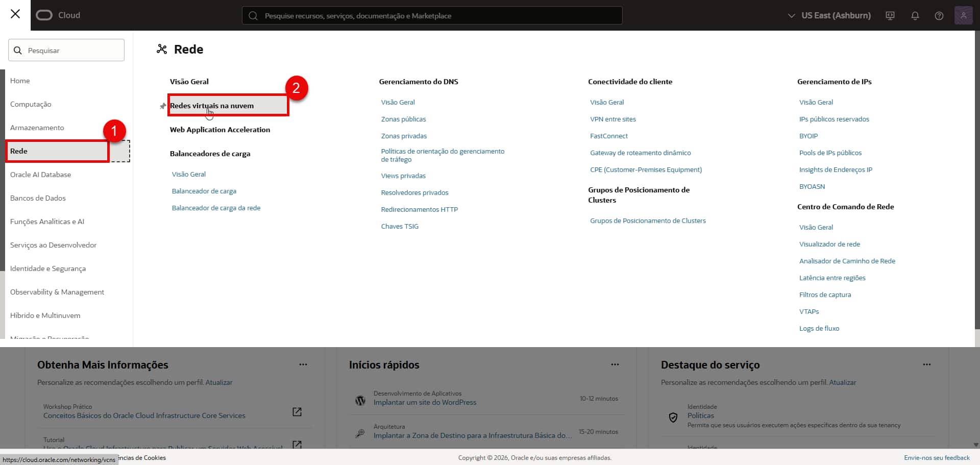Select Identidade e Segurança in the menu
The height and width of the screenshot is (465, 980).
click(48, 268)
